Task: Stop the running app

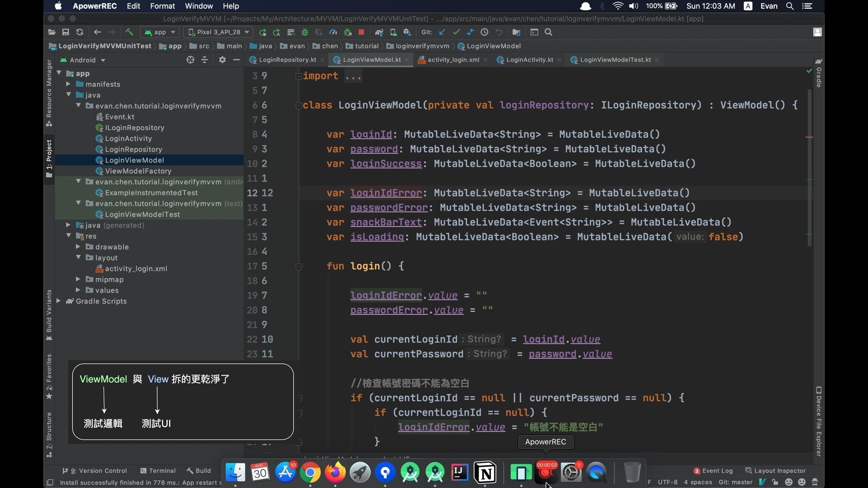Action: pos(362,32)
